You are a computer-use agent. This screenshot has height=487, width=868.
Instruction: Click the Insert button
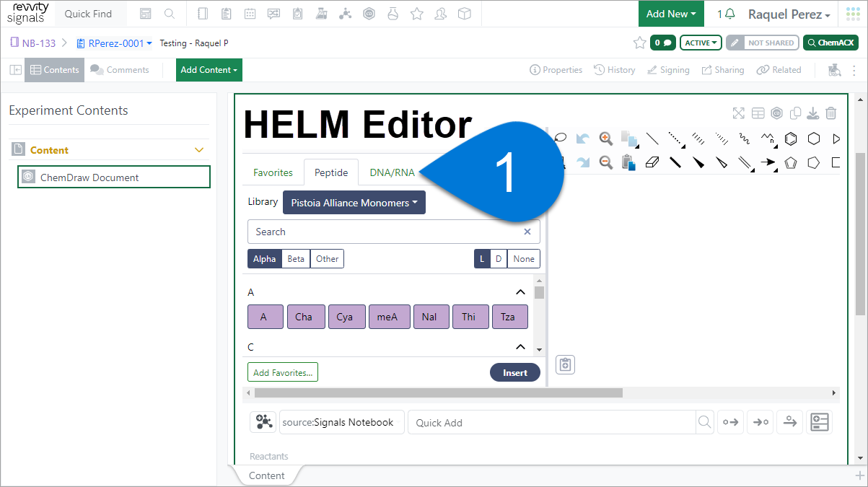[515, 373]
